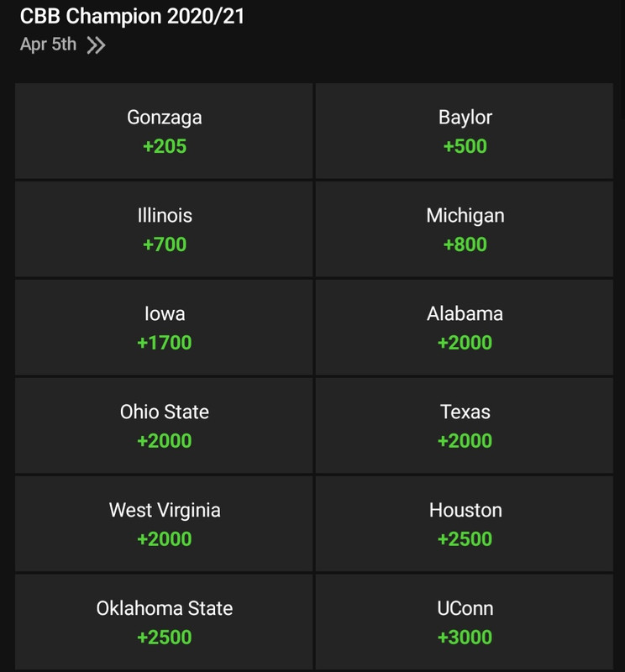Screen dimensions: 625x672
Task: Click the +205 odds value
Action: 165,146
